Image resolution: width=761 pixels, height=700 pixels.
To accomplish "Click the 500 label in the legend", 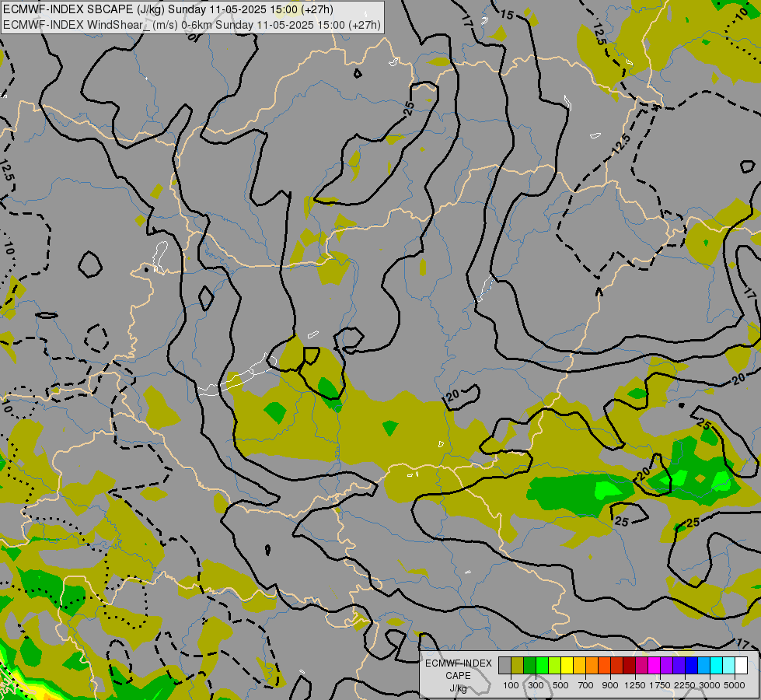I will point(560,685).
